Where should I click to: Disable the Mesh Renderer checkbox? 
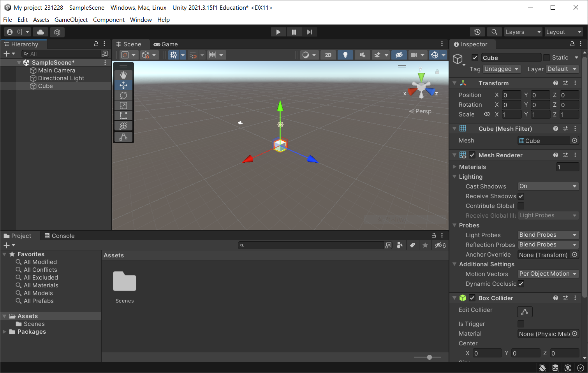(472, 155)
